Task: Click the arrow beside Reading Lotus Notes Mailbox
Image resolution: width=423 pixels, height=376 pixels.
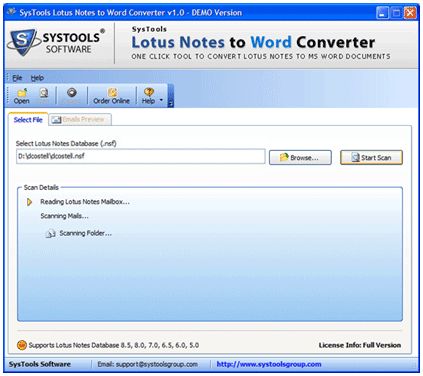Action: 29,202
